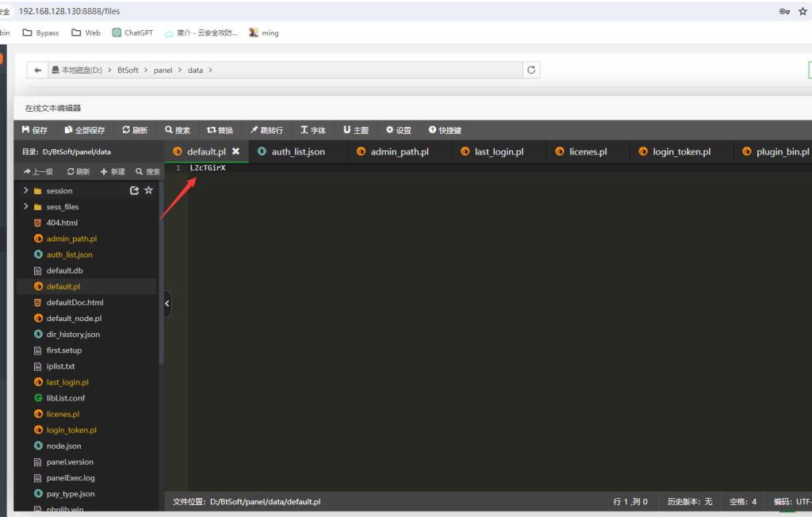Reload directory with path bar refresh icon
This screenshot has width=812, height=517.
click(x=532, y=70)
